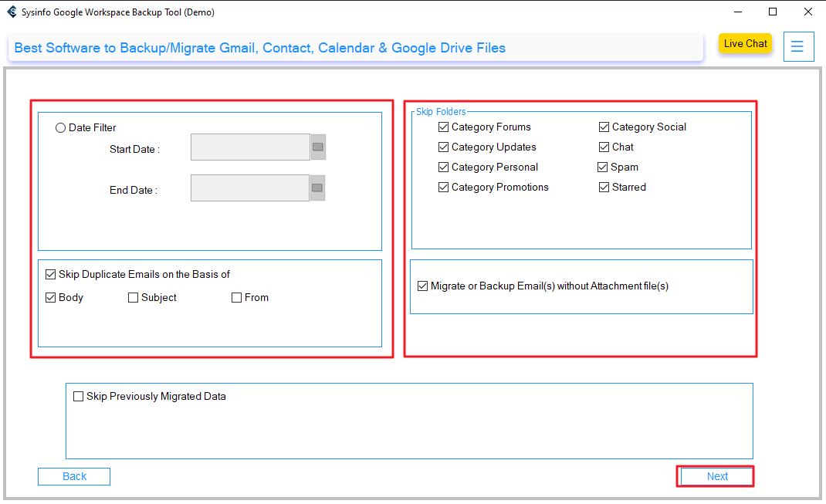Image resolution: width=826 pixels, height=504 pixels.
Task: Enable Skip Previously Migrated Data
Action: click(78, 397)
